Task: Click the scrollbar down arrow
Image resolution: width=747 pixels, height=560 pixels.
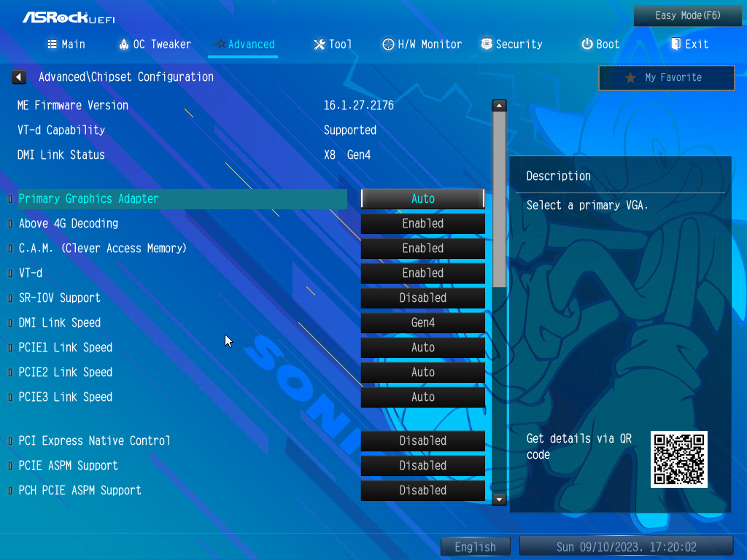Action: click(499, 499)
